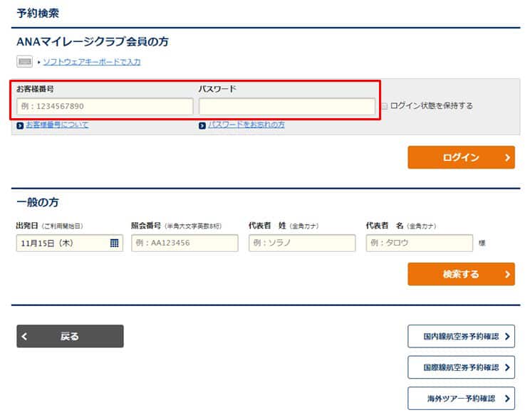Image resolution: width=530 pixels, height=420 pixels.
Task: Click the software keyboard icon
Action: (x=25, y=62)
